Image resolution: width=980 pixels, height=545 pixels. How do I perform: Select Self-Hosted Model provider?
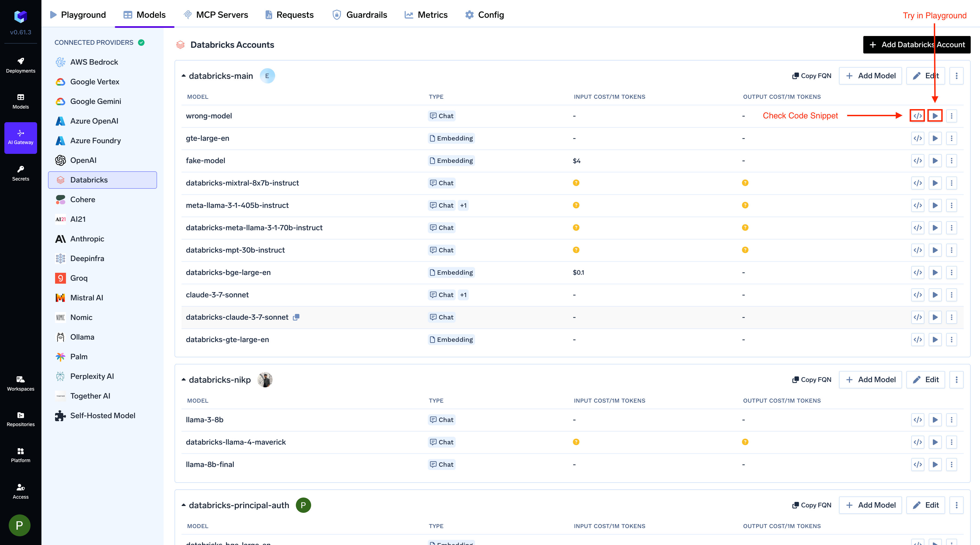click(102, 416)
